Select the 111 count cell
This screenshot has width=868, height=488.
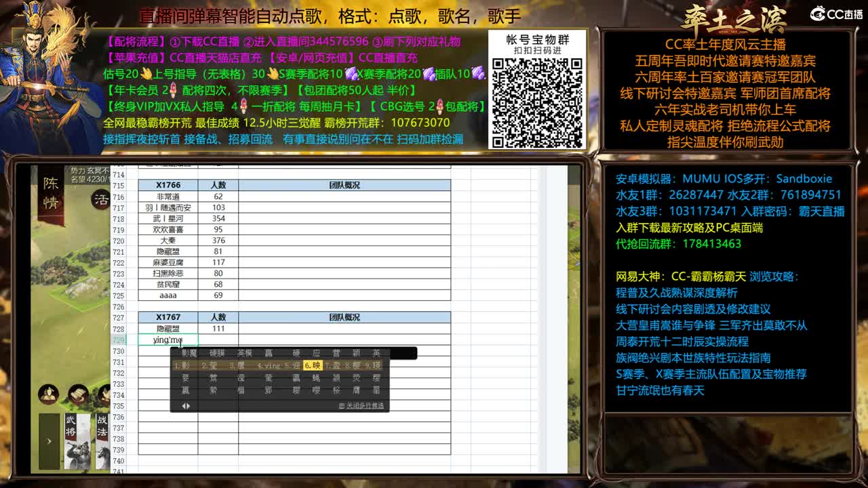218,328
